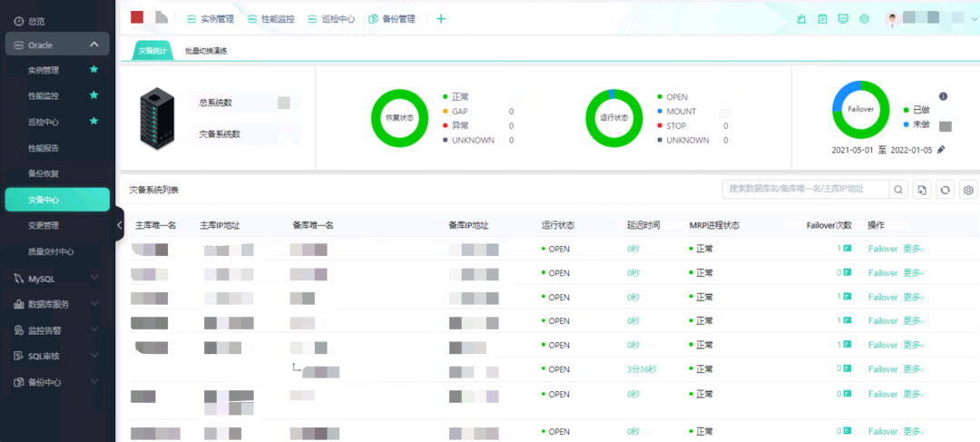980x442 pixels.
Task: Open the alarm bell icon in header
Action: (801, 19)
